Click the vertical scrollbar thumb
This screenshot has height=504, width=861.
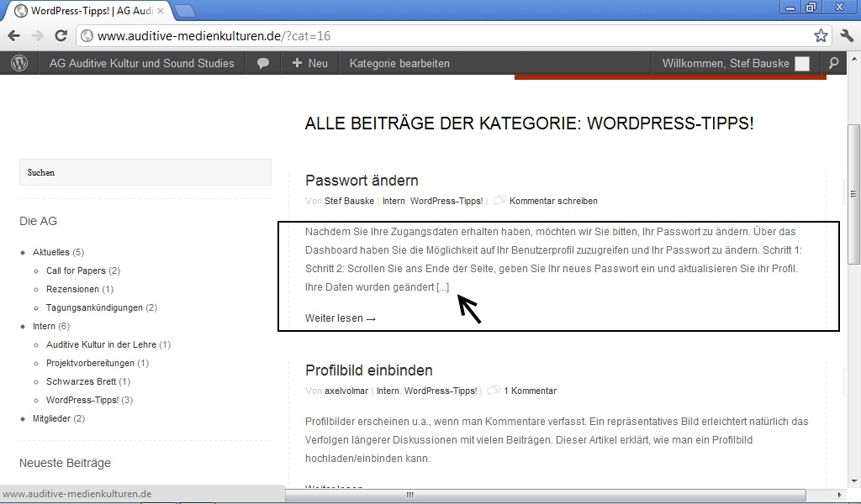(853, 194)
